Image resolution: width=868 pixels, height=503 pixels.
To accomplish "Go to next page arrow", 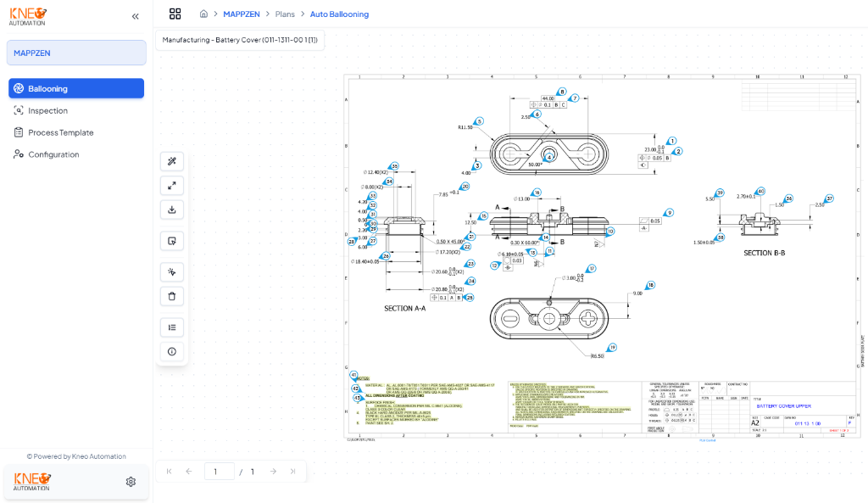I will [273, 472].
